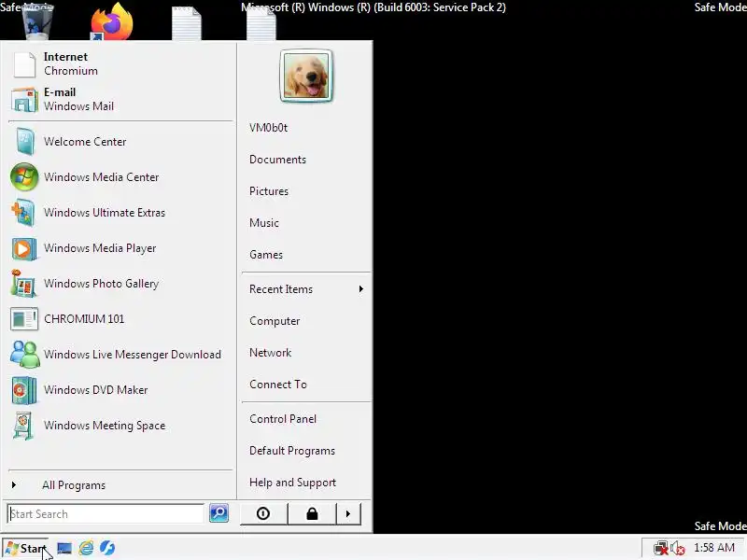
Task: Open the VM0b0t user folder
Action: coord(269,128)
